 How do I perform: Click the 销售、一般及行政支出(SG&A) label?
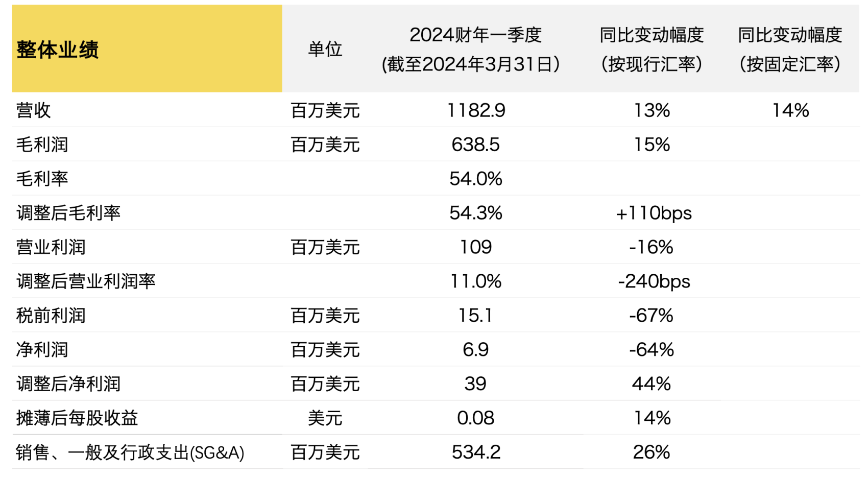(x=130, y=452)
